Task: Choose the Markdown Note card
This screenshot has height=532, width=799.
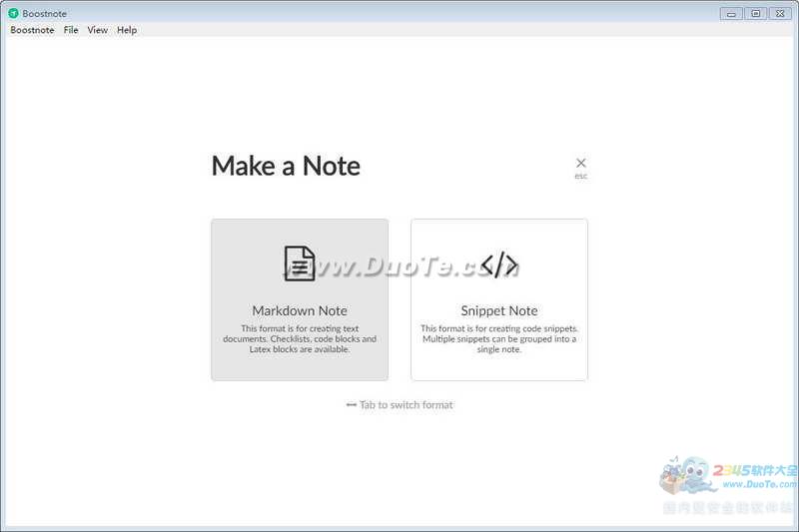Action: (x=300, y=299)
